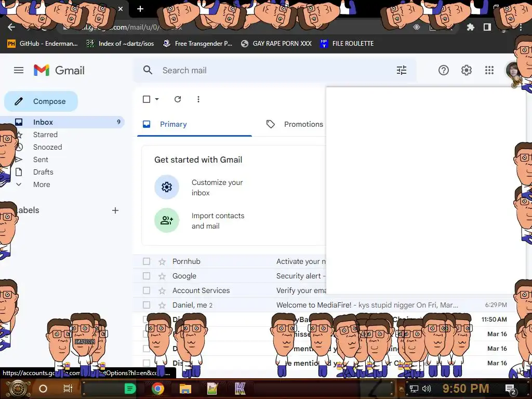Star the Google security alert email
Screen dimensions: 532x399
(162, 276)
